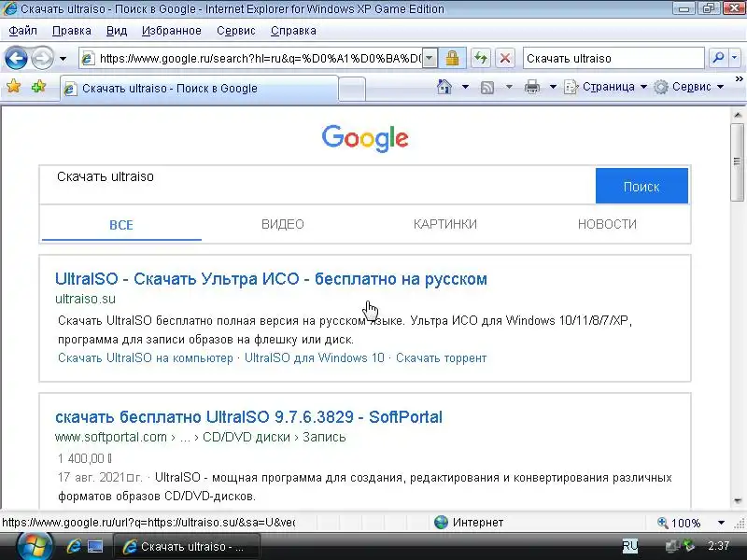Viewport: 747px width, 560px height.
Task: Click the ultraiso.su green URL text
Action: (85, 299)
